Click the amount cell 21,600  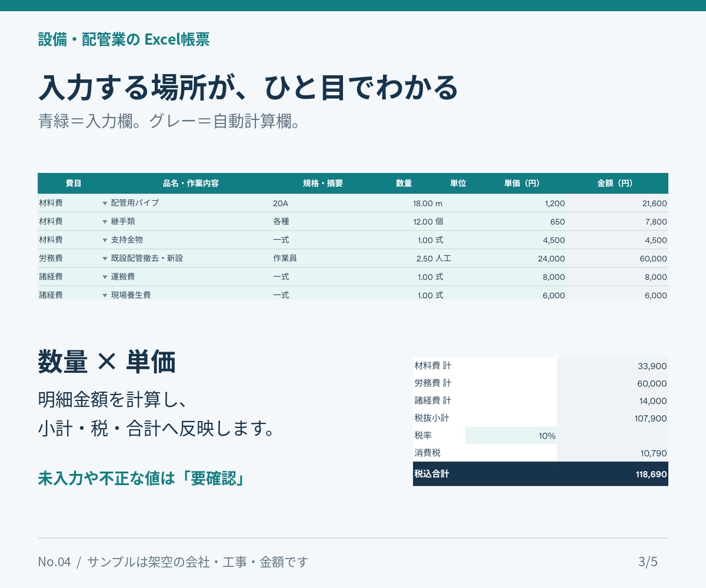click(x=617, y=203)
